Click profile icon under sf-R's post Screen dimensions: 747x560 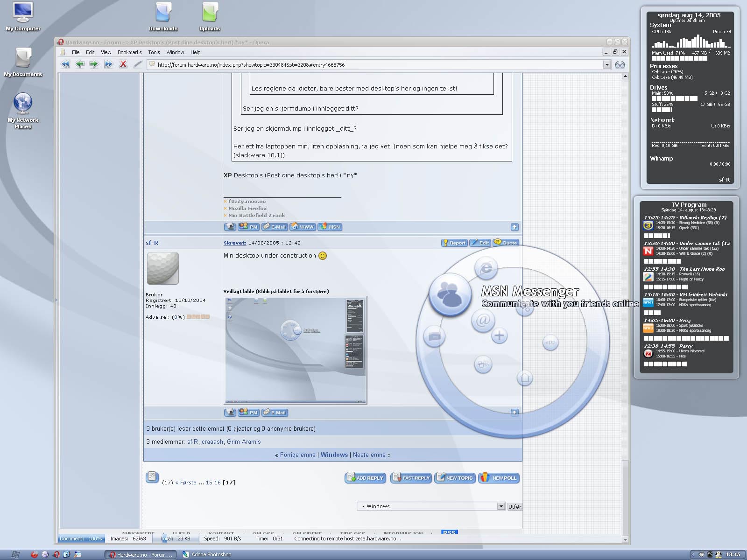[x=230, y=413]
